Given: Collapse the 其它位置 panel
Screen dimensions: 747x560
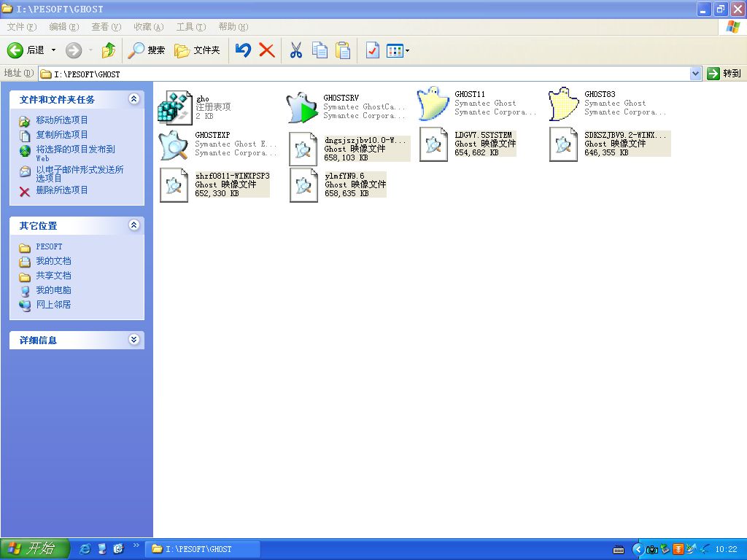Looking at the screenshot, I should coord(134,225).
